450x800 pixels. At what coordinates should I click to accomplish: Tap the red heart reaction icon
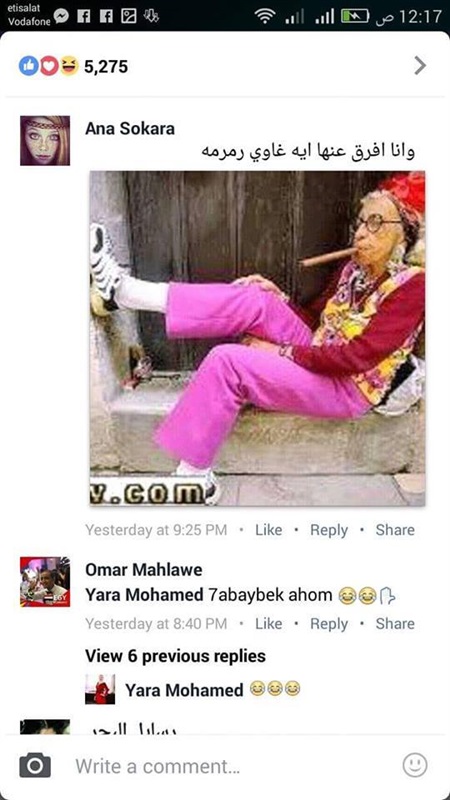click(48, 66)
